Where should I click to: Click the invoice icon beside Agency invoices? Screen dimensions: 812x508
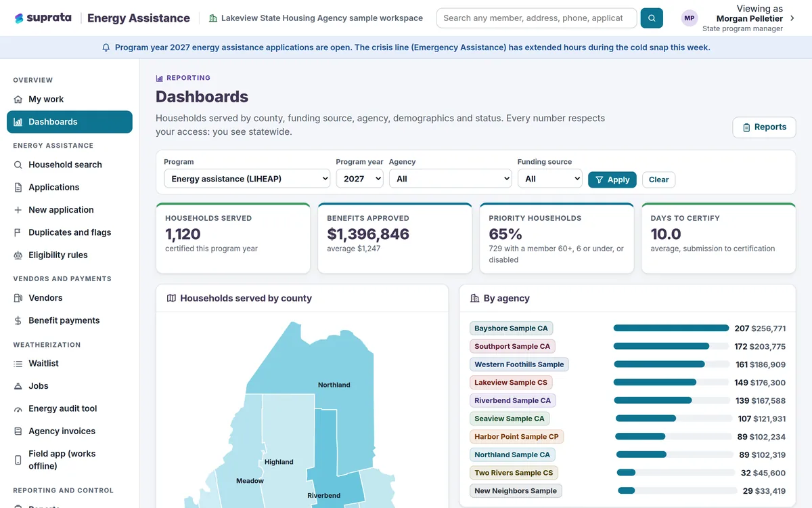pyautogui.click(x=18, y=431)
